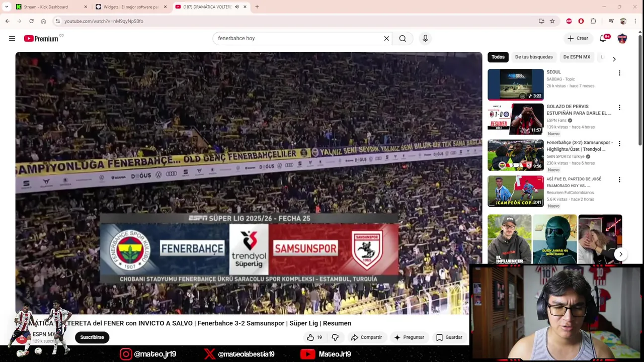
Task: Mute the YouTube tab audio icon
Action: pos(237,7)
